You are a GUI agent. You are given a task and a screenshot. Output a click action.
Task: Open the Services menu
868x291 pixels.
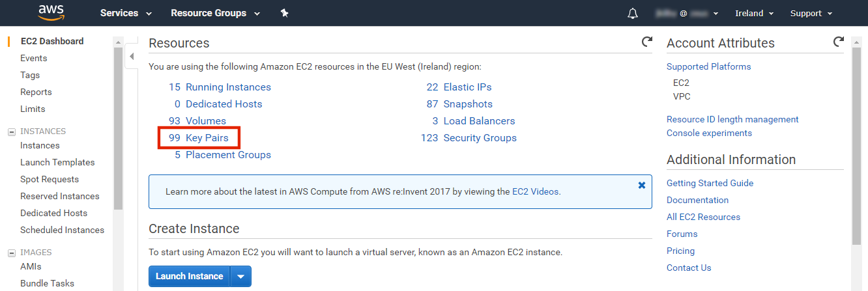tap(126, 13)
